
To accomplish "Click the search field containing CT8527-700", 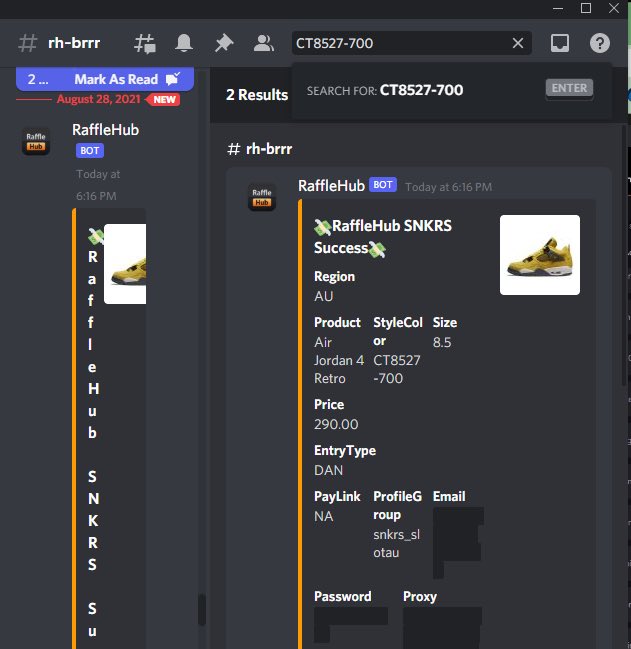I will coord(411,43).
